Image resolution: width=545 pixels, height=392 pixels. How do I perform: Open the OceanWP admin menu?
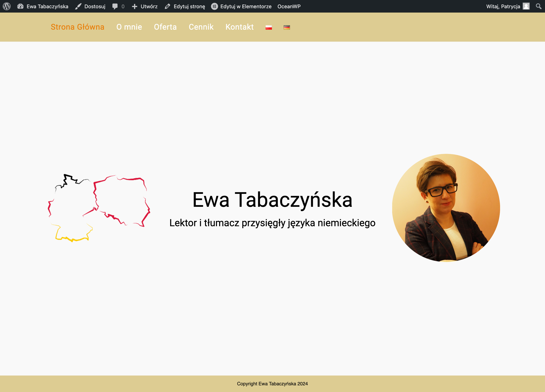(x=289, y=6)
